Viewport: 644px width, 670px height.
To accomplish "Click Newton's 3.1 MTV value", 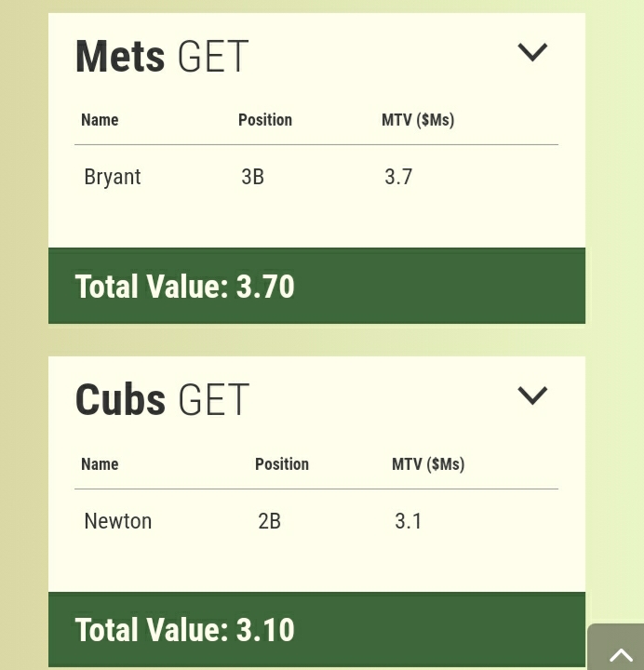I will 409,521.
